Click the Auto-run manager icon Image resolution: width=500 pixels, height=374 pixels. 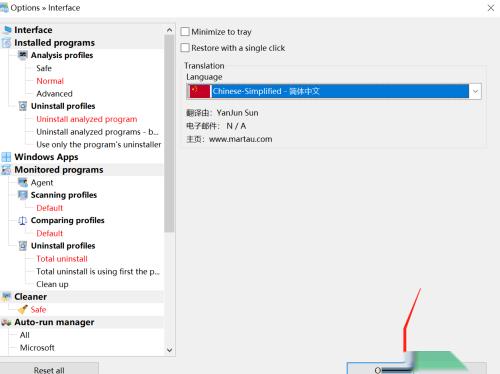(6, 322)
